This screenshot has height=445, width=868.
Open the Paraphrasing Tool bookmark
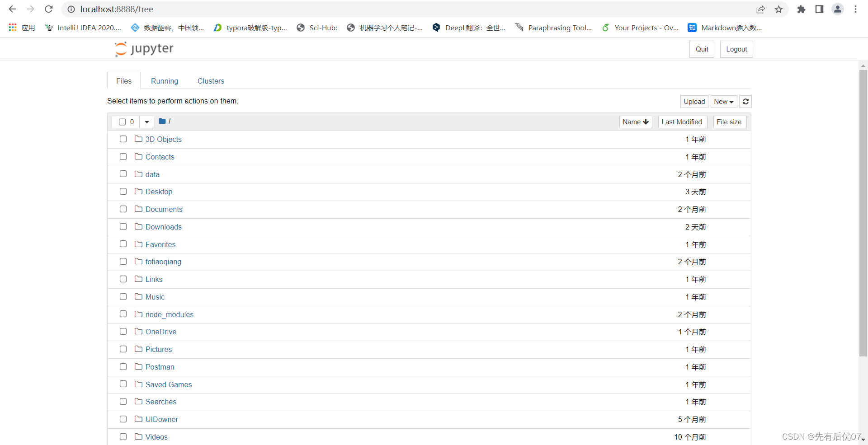pos(554,28)
